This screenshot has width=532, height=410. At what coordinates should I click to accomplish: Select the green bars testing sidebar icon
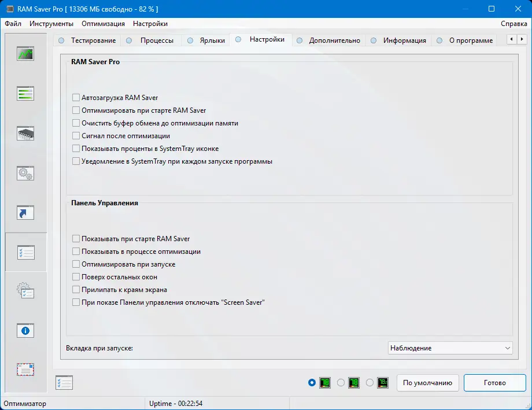click(x=25, y=93)
